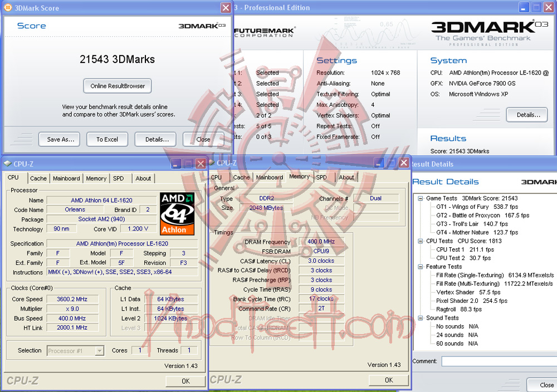Viewport: 557px width, 392px height.
Task: Select CPU Test 1 result row
Action: coord(465,249)
